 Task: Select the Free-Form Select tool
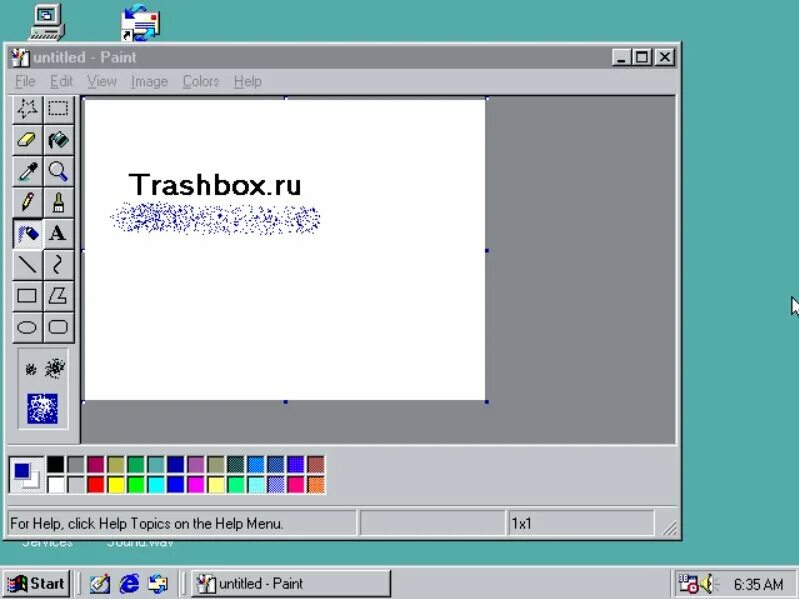pos(28,108)
